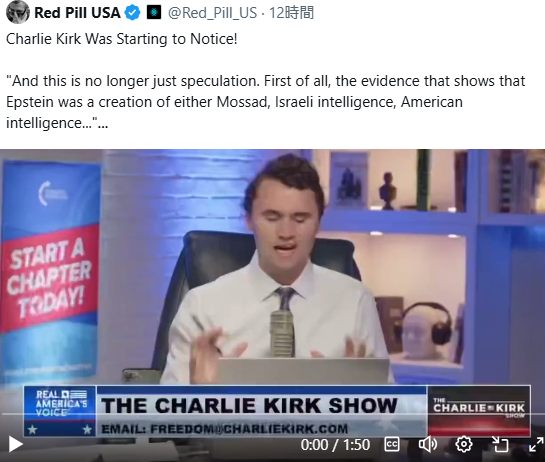
Task: Click the Red Pill USA profile avatar
Action: point(17,13)
